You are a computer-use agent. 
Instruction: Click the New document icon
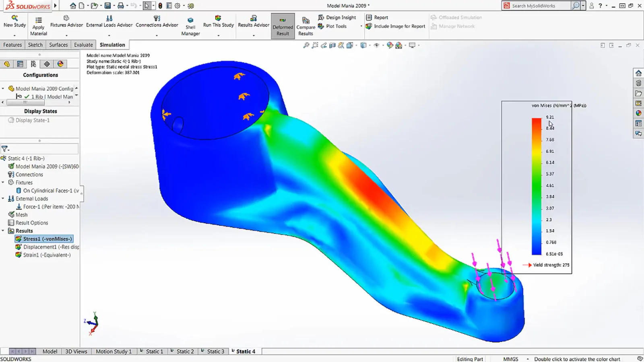click(x=82, y=6)
